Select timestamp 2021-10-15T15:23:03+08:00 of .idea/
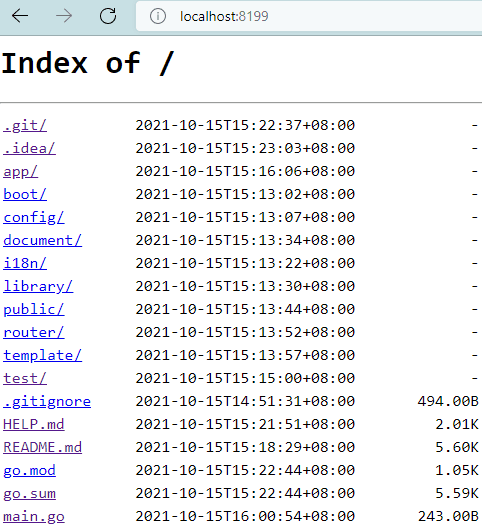 (x=245, y=148)
